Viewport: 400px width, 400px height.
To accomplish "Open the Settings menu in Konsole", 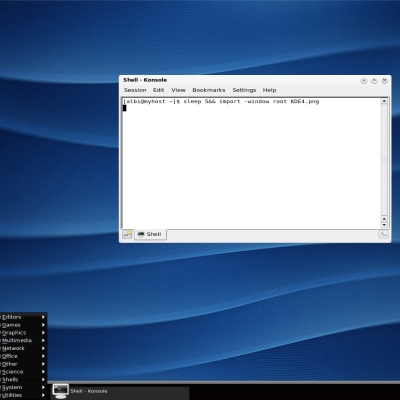I will (x=244, y=90).
